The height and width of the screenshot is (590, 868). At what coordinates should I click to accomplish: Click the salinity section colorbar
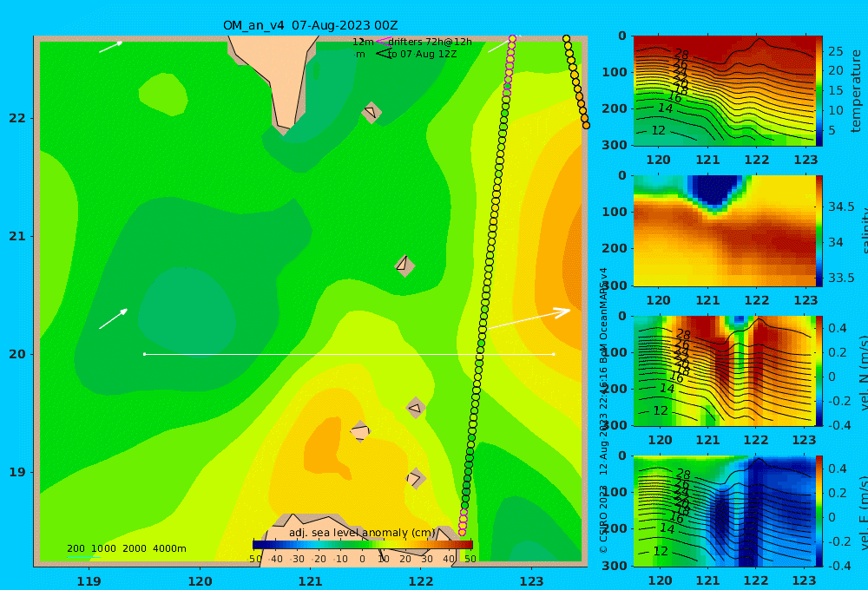point(819,231)
